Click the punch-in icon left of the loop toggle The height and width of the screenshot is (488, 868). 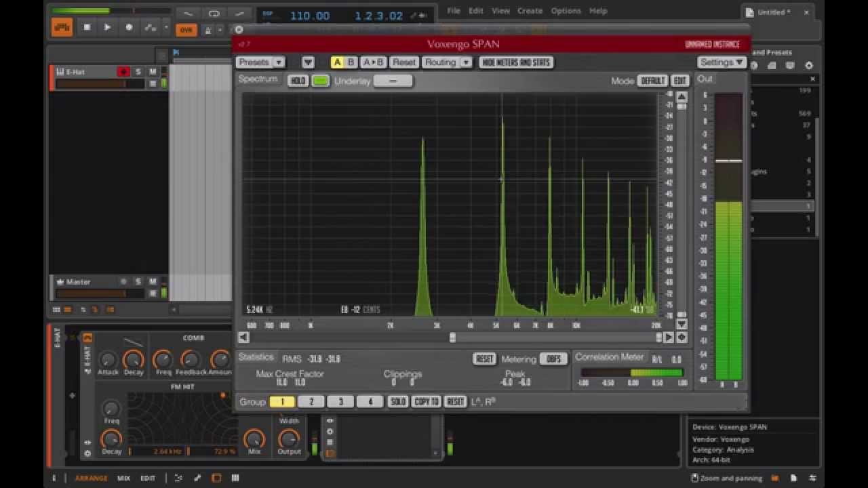pyautogui.click(x=189, y=14)
